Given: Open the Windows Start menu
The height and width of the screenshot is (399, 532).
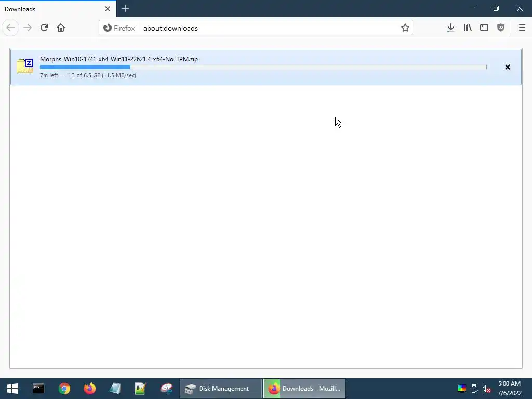Looking at the screenshot, I should click(x=12, y=389).
